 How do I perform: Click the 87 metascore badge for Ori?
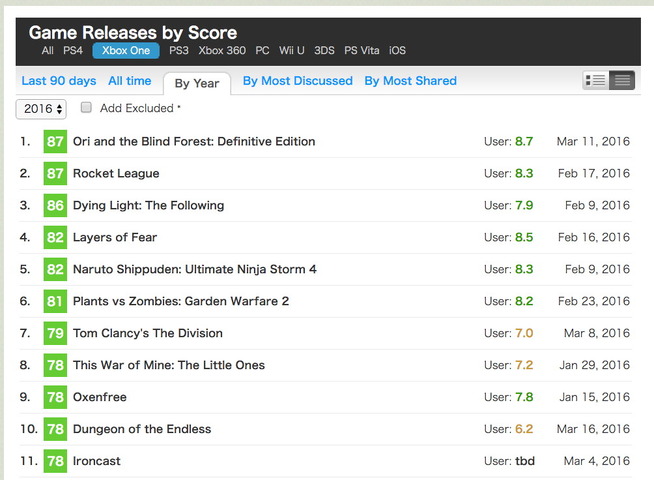coord(55,141)
